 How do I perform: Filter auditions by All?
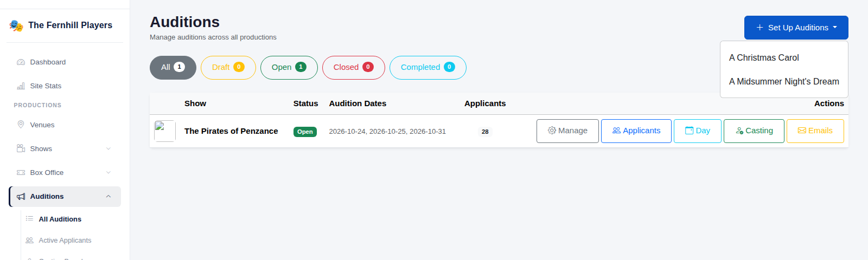(x=173, y=68)
